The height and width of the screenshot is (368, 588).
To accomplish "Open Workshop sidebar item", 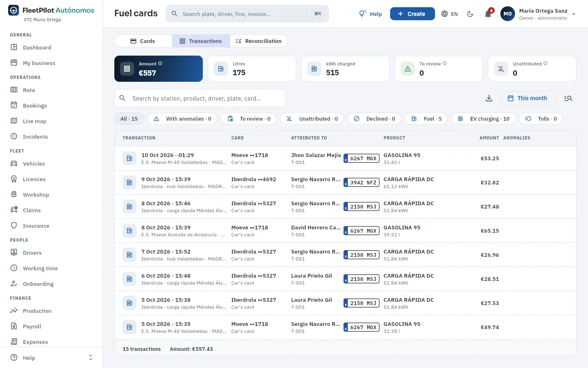I will [51, 195].
